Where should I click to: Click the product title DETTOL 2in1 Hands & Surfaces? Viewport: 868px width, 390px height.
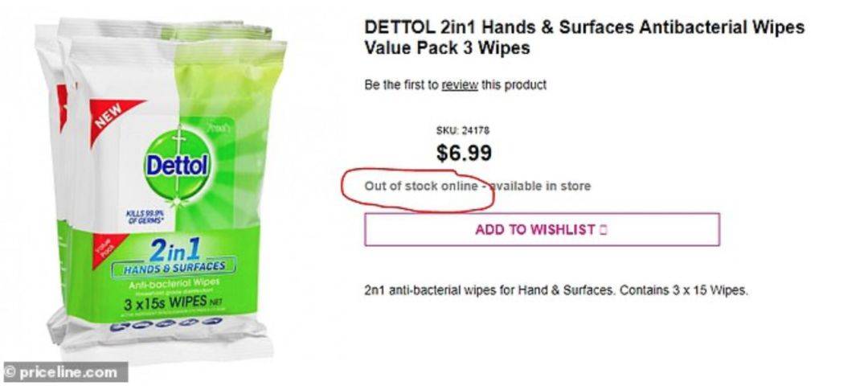pos(584,27)
